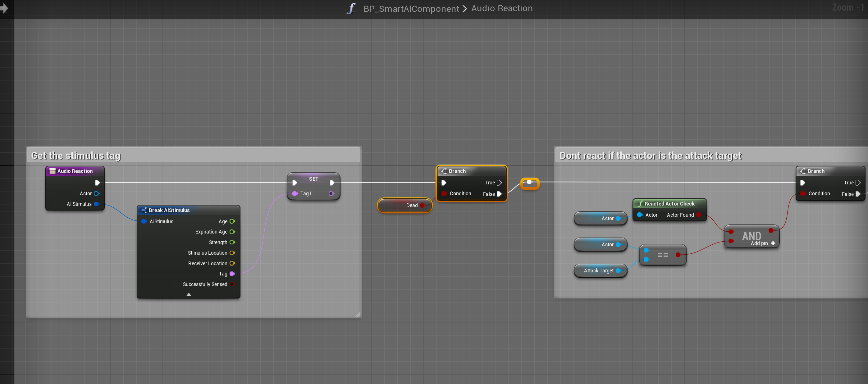Click the function icon in the breadcrumb
Image resolution: width=868 pixels, height=384 pixels.
(351, 8)
